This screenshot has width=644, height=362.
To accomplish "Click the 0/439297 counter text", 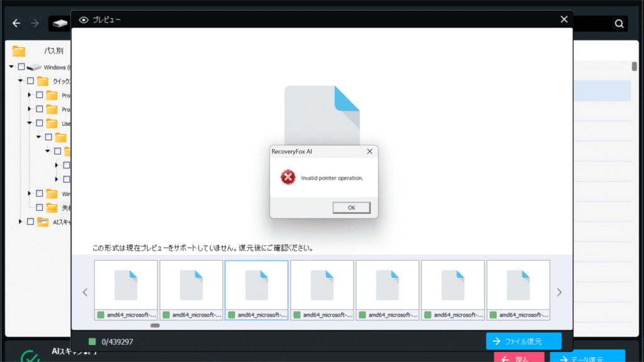I will click(118, 341).
